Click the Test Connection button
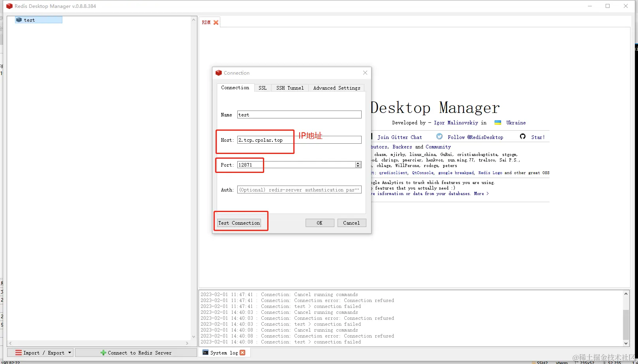This screenshot has width=638, height=364. click(x=239, y=223)
